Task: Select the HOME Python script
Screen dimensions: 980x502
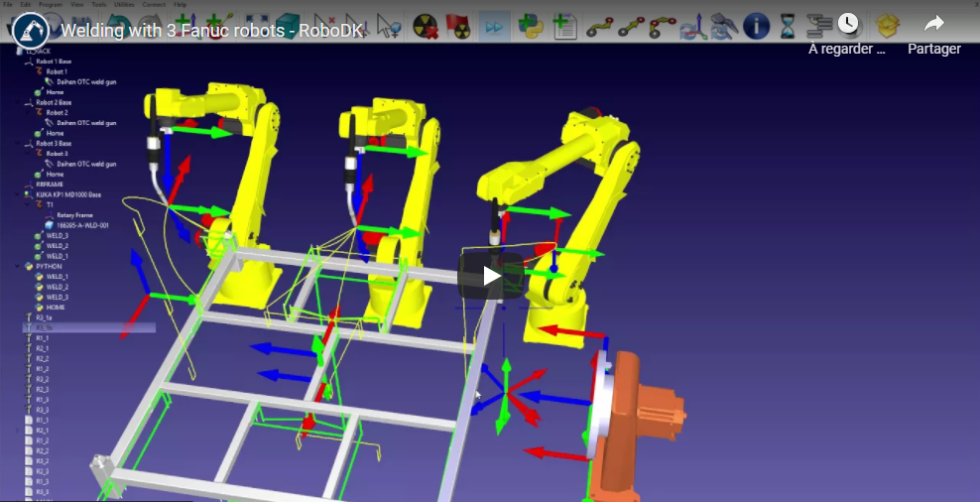Action: (x=55, y=307)
